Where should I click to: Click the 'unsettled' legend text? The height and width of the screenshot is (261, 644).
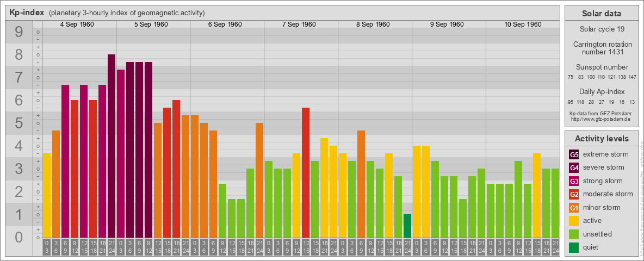pyautogui.click(x=598, y=234)
